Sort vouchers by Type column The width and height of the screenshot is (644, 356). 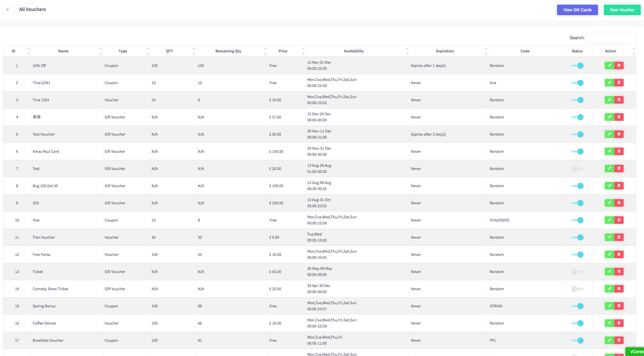point(127,51)
